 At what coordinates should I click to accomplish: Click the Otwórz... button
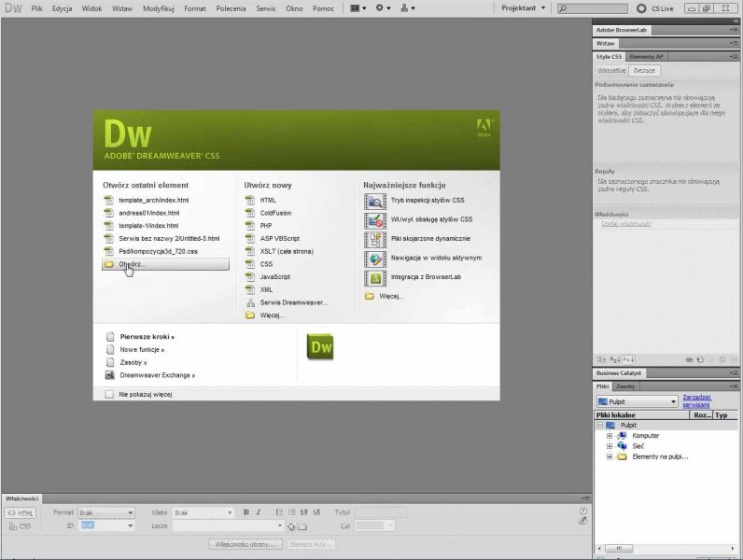click(164, 264)
